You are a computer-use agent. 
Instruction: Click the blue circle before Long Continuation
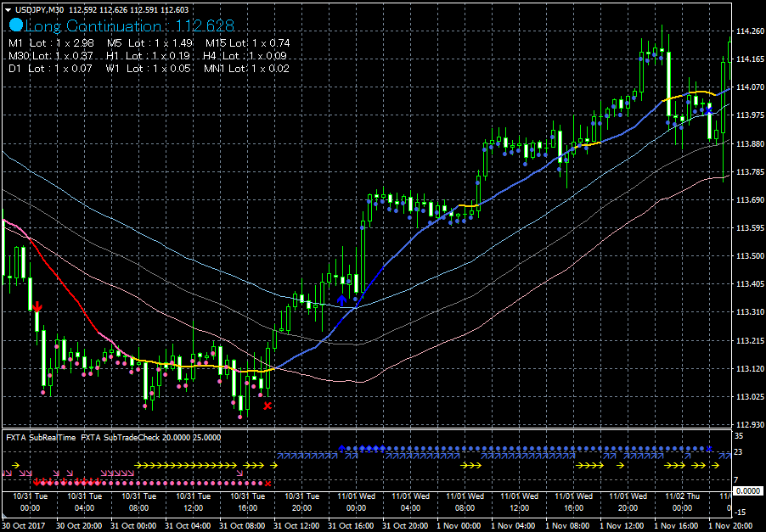[15, 27]
